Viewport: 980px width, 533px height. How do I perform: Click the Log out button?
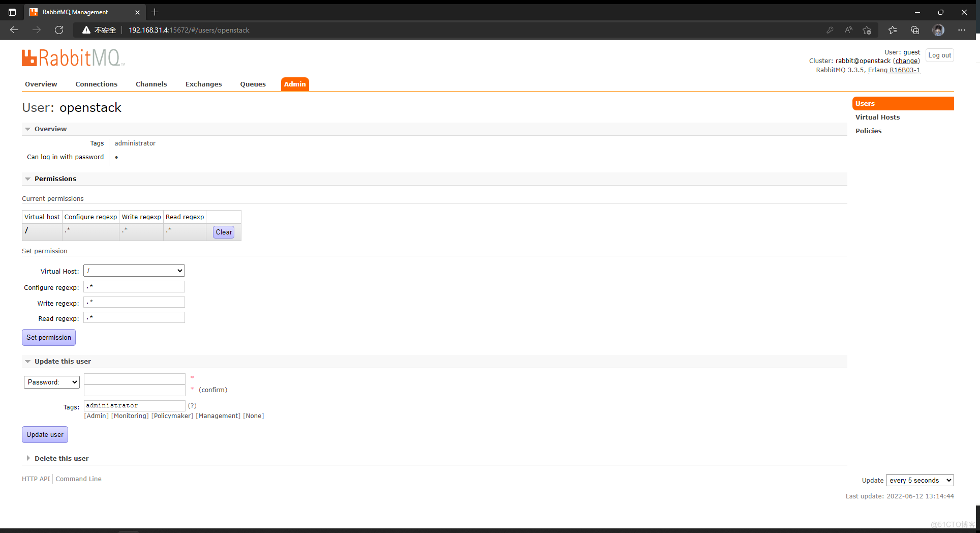click(939, 55)
